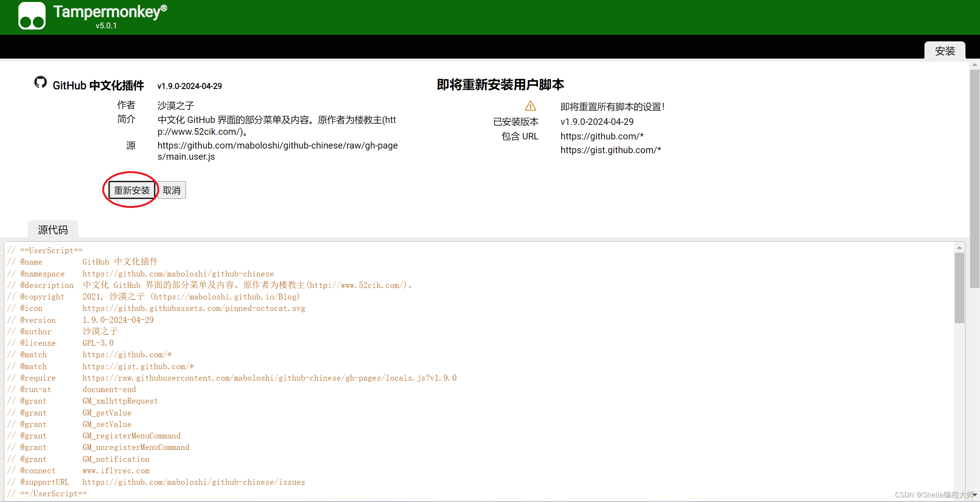Click the GitHub 中文化插件 script title
Image resolution: width=980 pixels, height=502 pixels.
coord(98,85)
